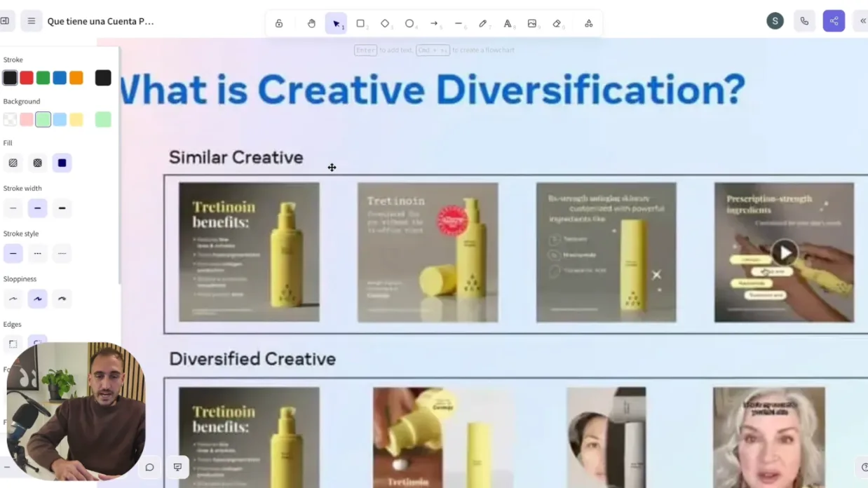Select the Eraser tool
The width and height of the screenshot is (868, 488).
[x=557, y=23]
